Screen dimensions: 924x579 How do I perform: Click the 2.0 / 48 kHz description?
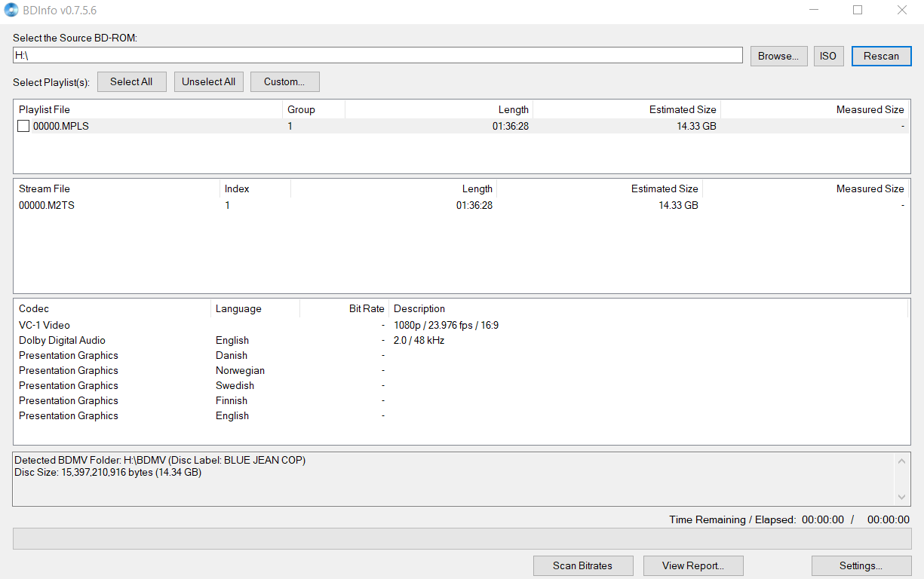click(419, 341)
